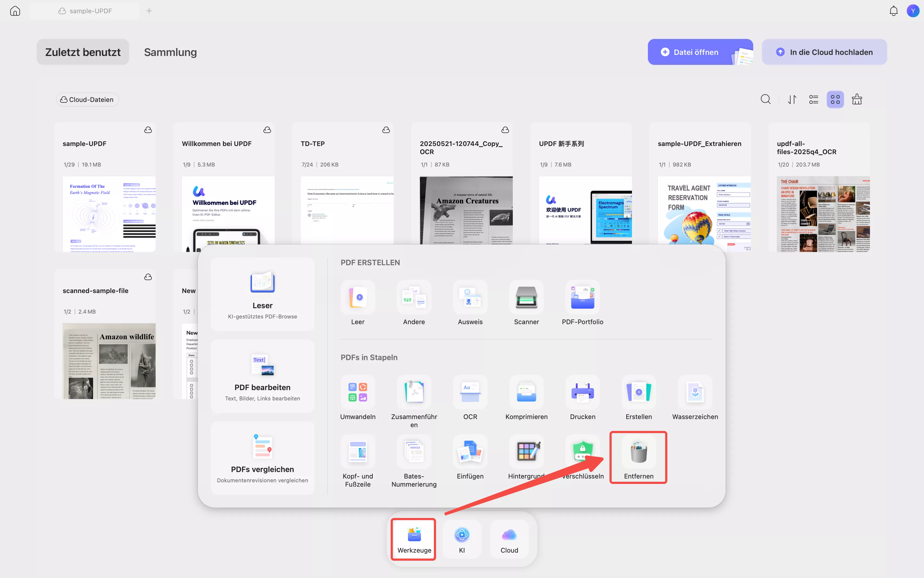Click In die Cloud hochladen button
Viewport: 924px width, 578px height.
[x=824, y=52]
